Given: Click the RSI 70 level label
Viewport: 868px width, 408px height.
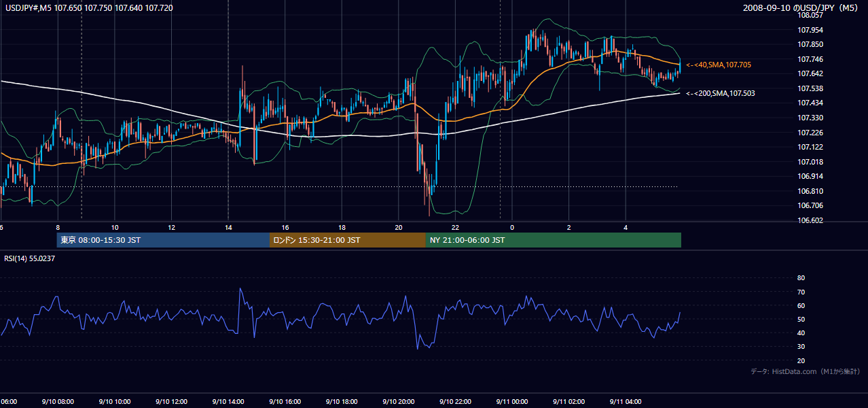Looking at the screenshot, I should click(x=801, y=292).
